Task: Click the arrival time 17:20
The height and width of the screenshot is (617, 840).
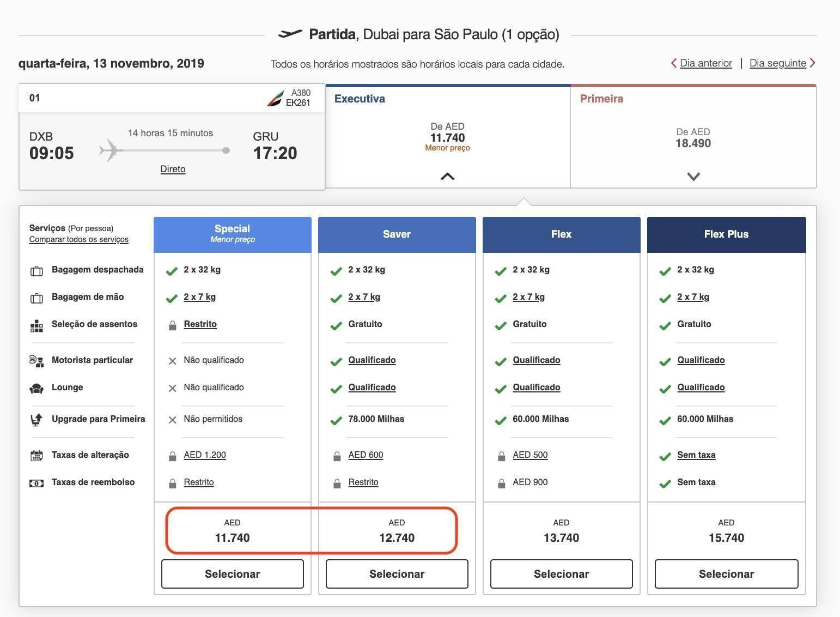Action: click(x=275, y=154)
